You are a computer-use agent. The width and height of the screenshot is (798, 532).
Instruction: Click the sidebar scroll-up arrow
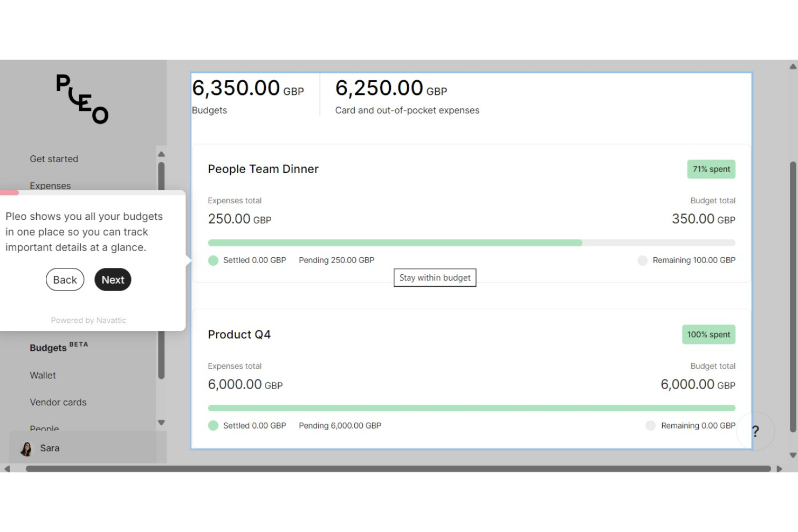161,154
